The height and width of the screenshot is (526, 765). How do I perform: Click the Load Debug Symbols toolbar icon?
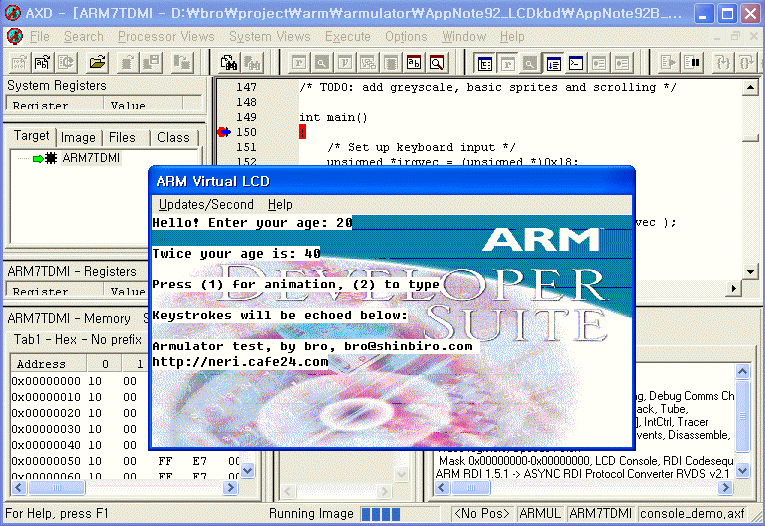pos(42,62)
